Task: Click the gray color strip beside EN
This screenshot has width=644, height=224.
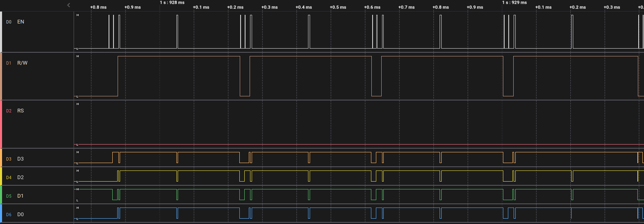Action: pyautogui.click(x=1, y=32)
